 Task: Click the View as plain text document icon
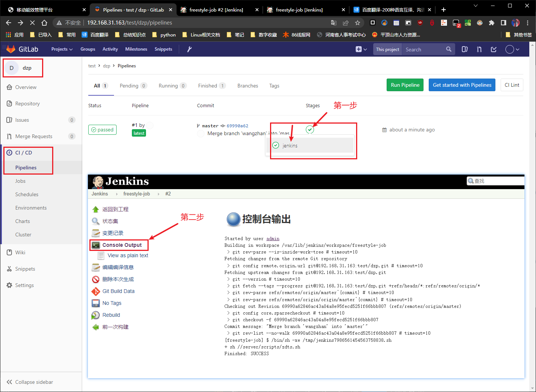[x=101, y=255]
